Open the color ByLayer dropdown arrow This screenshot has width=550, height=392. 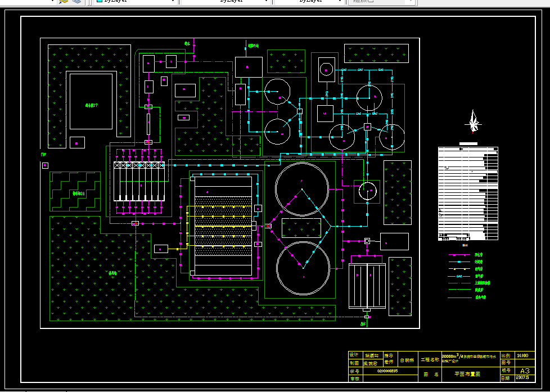click(x=173, y=1)
